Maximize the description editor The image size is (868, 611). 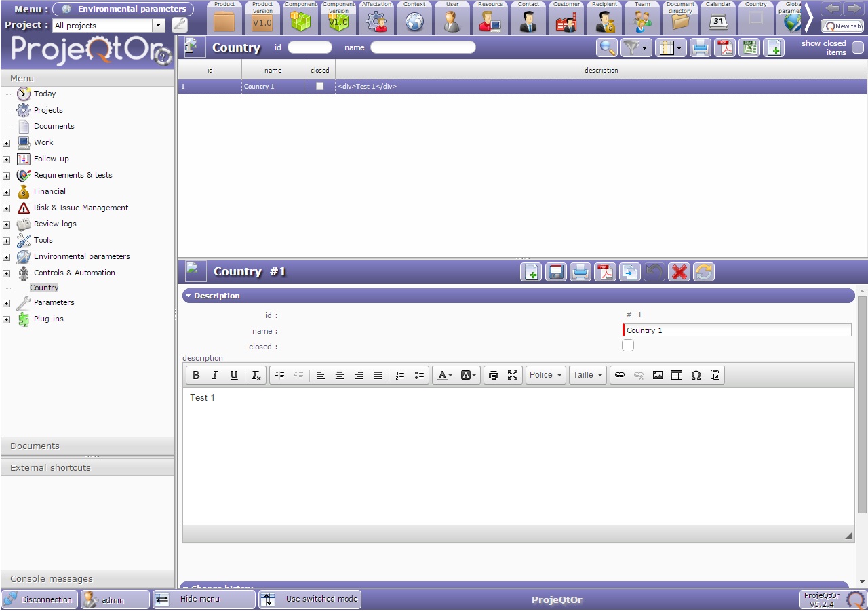point(513,375)
